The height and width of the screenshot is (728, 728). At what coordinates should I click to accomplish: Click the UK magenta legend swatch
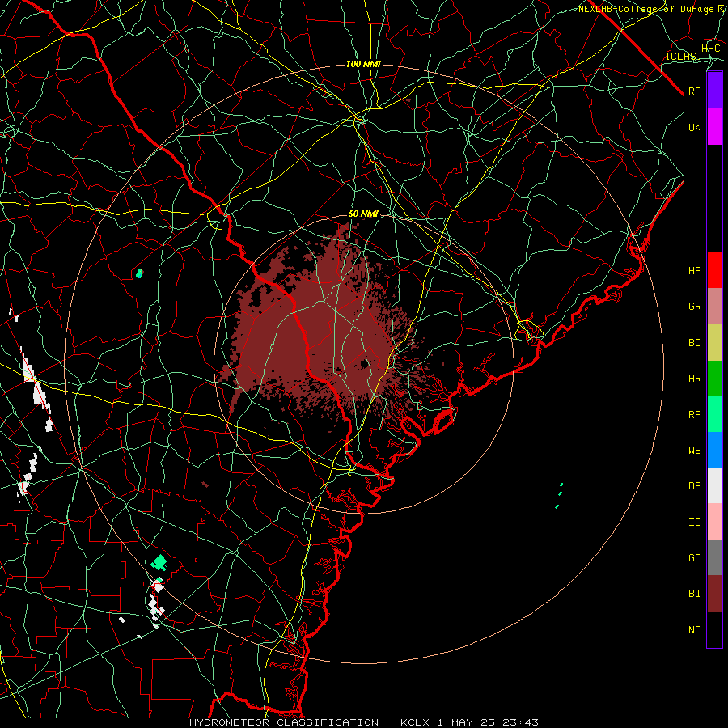click(714, 127)
